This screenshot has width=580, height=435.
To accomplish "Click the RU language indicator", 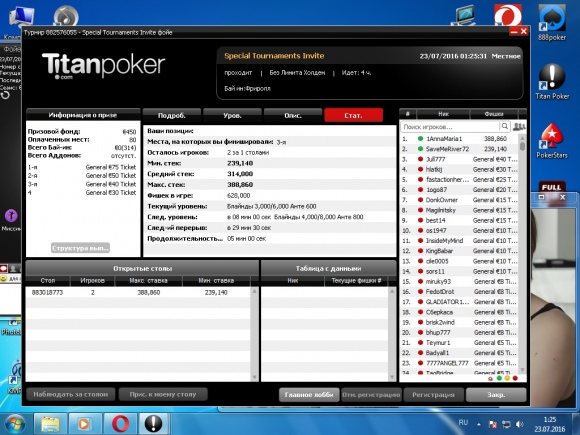I will (463, 422).
